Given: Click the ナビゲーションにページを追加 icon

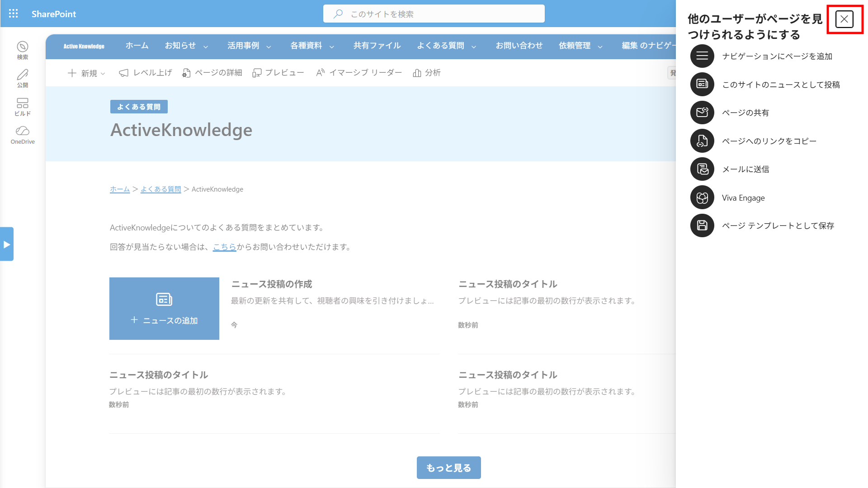Looking at the screenshot, I should tap(702, 56).
